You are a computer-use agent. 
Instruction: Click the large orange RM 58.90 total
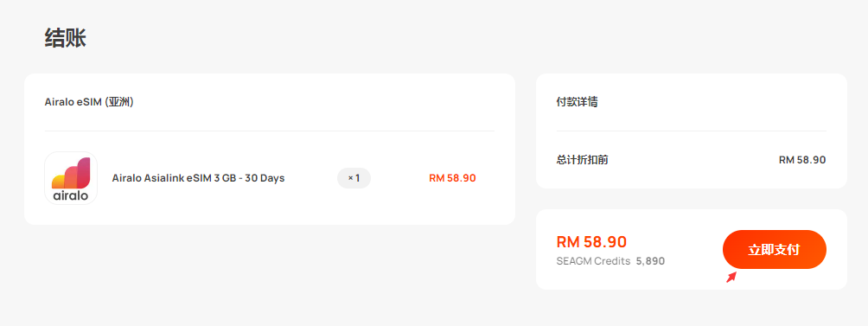[591, 242]
